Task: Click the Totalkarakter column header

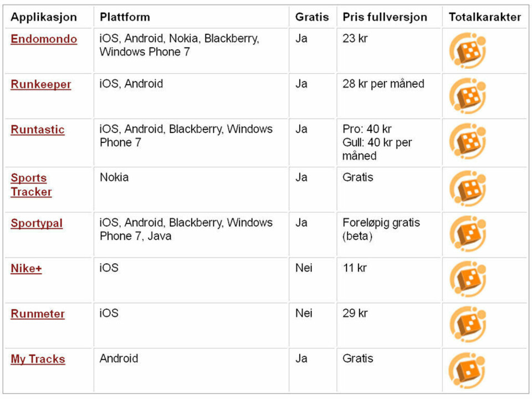Action: [485, 17]
